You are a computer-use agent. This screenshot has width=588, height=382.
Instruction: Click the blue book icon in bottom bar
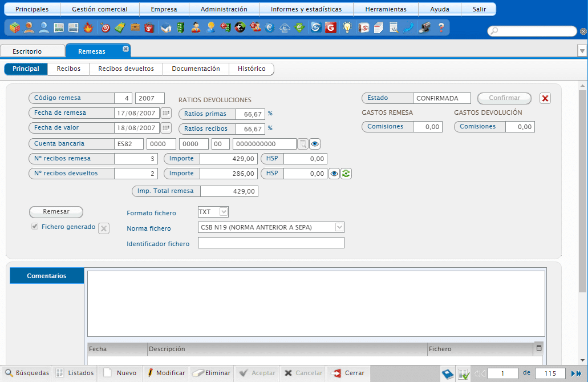pyautogui.click(x=448, y=374)
